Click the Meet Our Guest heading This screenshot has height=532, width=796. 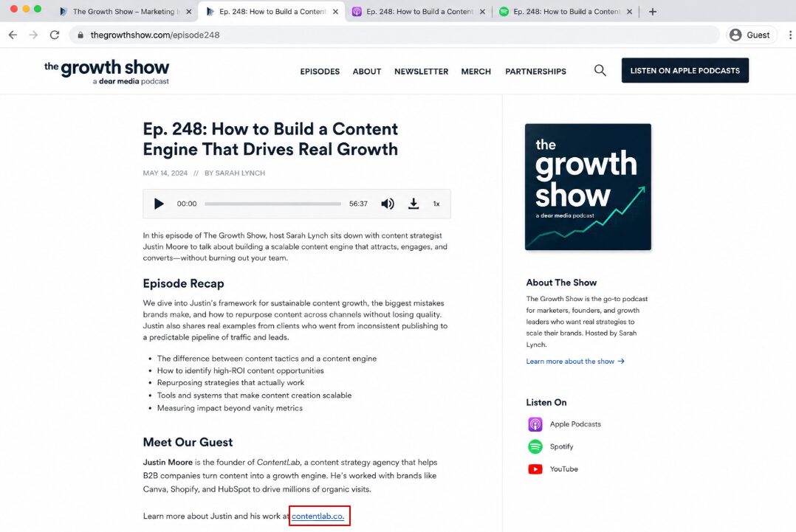(188, 442)
